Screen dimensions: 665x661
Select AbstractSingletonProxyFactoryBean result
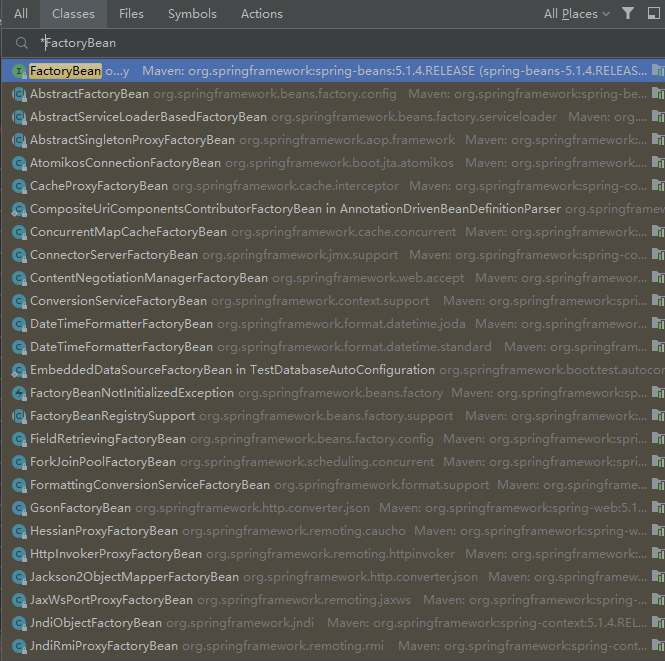[333, 139]
